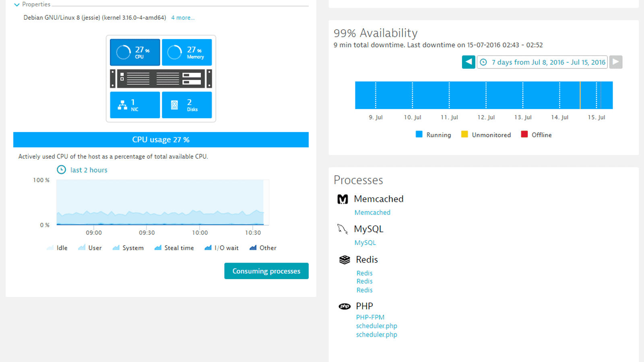644x362 pixels.
Task: Open the first Redis process link
Action: (364, 273)
